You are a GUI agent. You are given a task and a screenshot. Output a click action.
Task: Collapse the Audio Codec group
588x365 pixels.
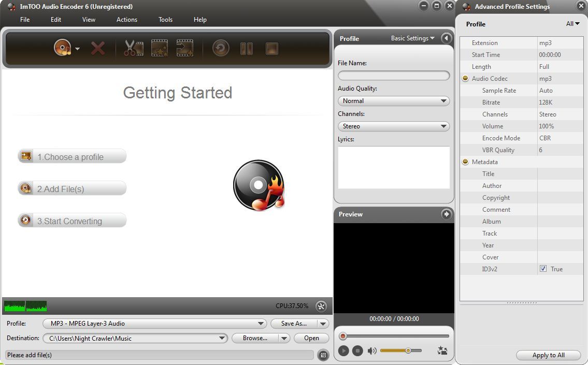coord(465,78)
